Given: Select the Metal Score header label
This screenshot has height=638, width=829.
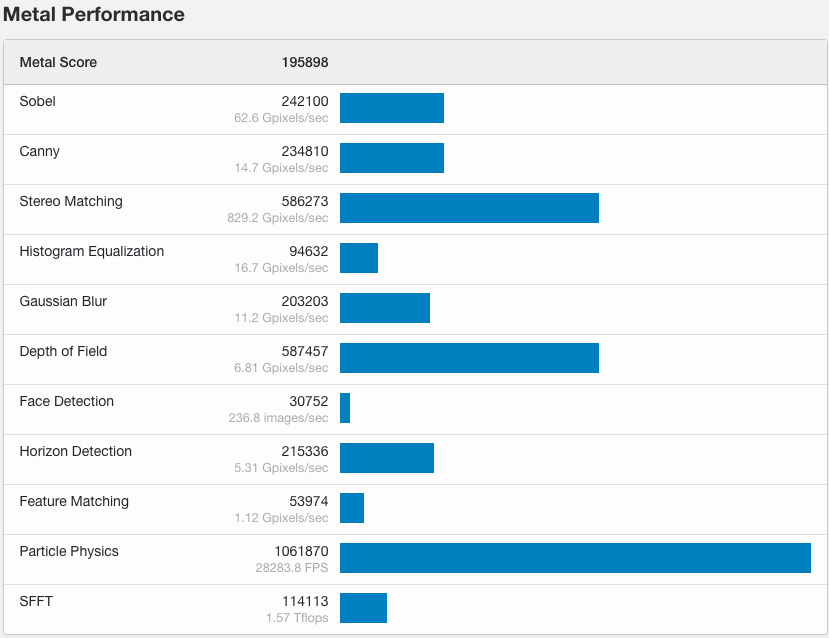Looking at the screenshot, I should [x=58, y=62].
